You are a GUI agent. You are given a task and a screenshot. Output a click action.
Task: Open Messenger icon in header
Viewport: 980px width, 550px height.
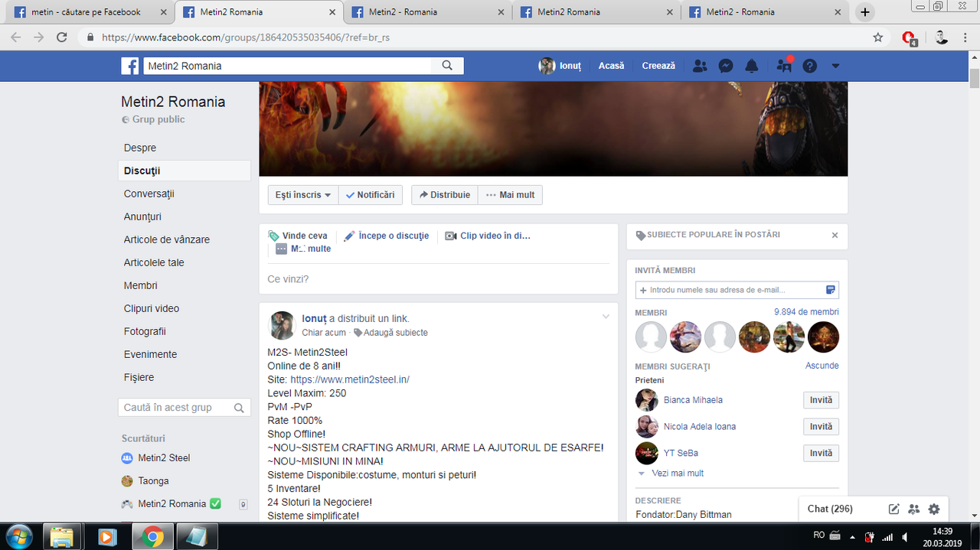click(726, 66)
